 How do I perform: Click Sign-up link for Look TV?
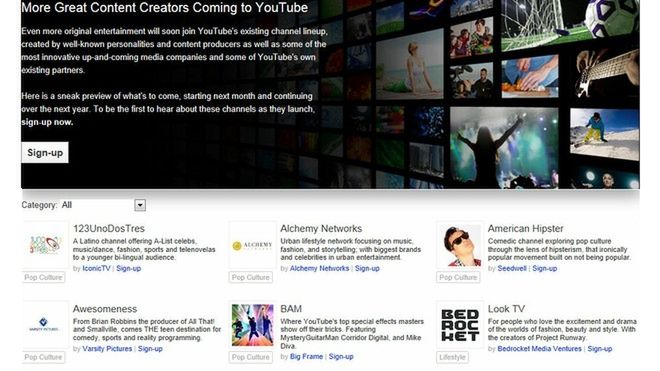coord(600,349)
